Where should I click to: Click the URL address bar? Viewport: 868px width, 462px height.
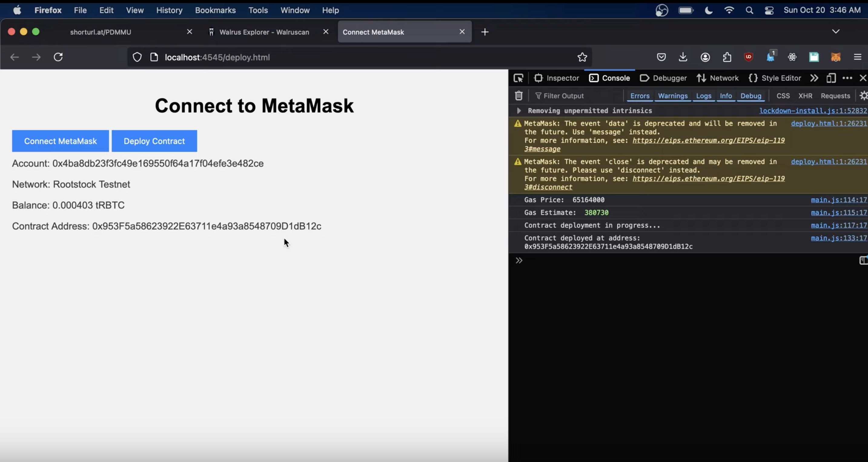(359, 57)
